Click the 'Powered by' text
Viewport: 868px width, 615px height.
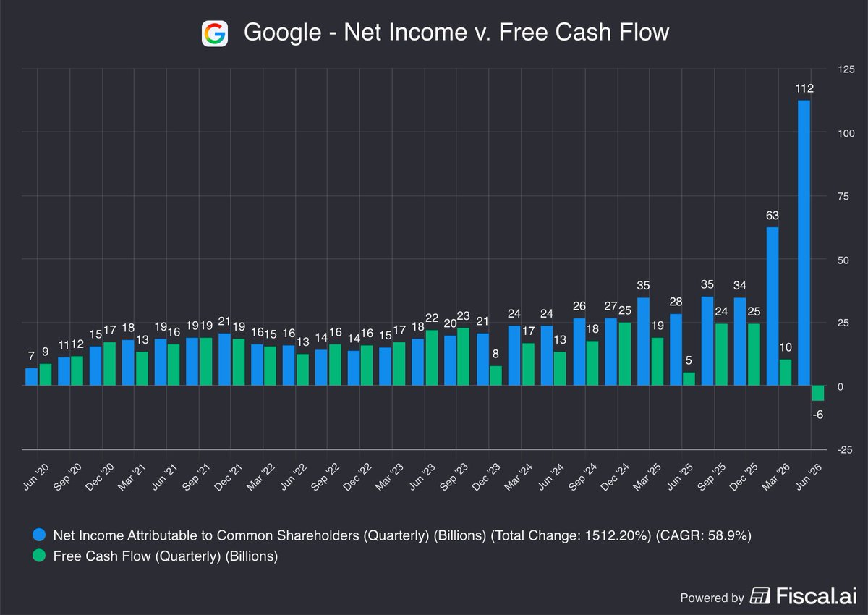point(712,598)
